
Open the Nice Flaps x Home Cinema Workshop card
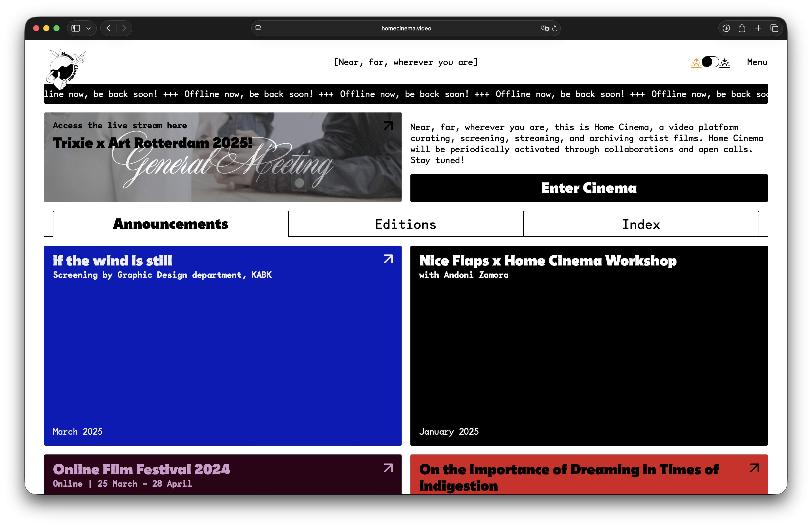click(547, 261)
